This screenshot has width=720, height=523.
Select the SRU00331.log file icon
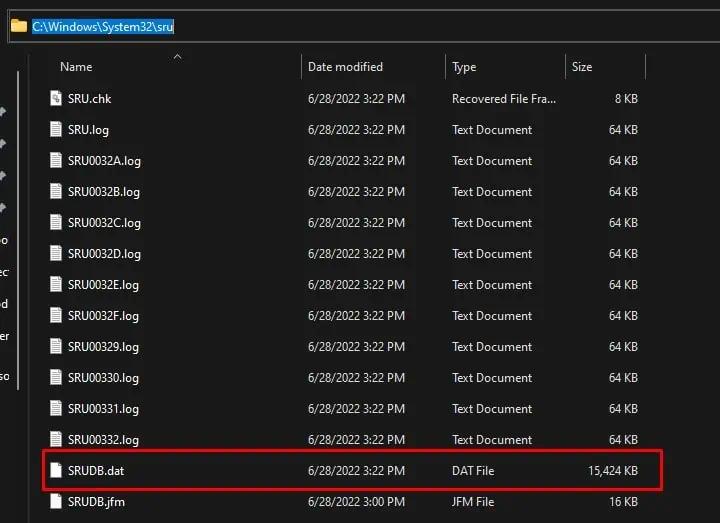point(56,408)
